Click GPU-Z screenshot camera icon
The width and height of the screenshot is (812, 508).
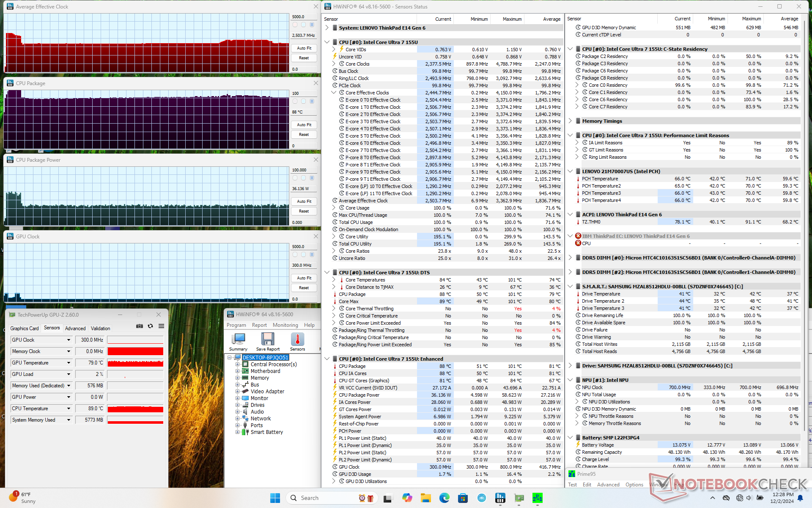139,326
